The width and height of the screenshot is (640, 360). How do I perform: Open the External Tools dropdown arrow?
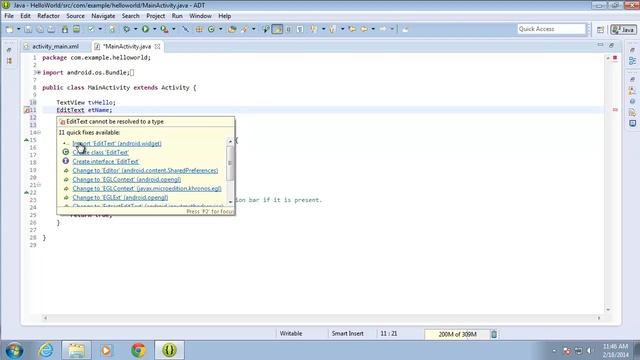[173, 29]
